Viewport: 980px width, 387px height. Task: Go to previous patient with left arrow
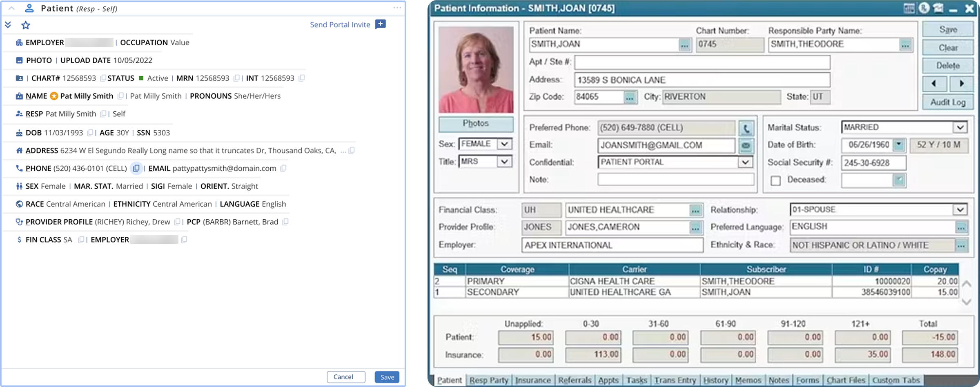tap(934, 84)
